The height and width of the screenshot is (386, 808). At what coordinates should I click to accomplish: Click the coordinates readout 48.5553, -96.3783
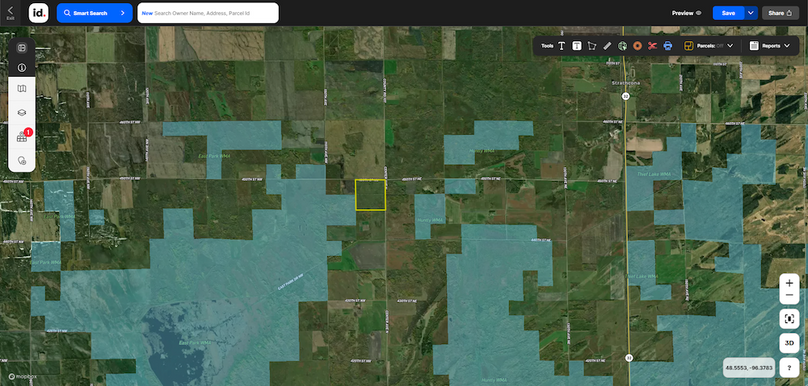point(749,368)
